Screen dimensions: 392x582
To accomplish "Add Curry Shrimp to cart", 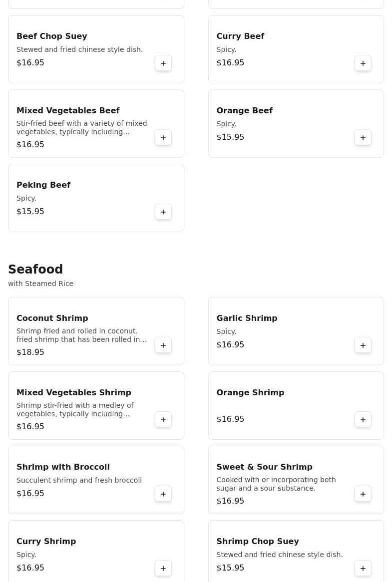I will 163,569.
